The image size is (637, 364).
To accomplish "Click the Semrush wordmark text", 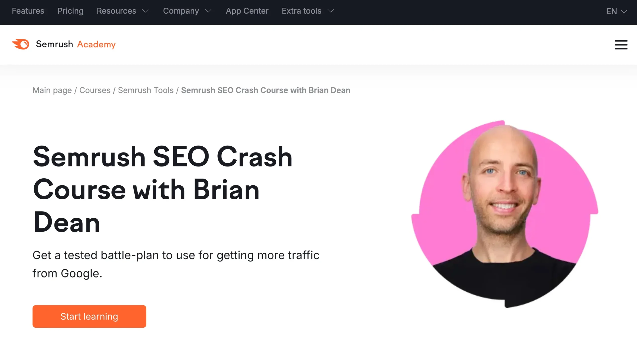I will click(54, 44).
